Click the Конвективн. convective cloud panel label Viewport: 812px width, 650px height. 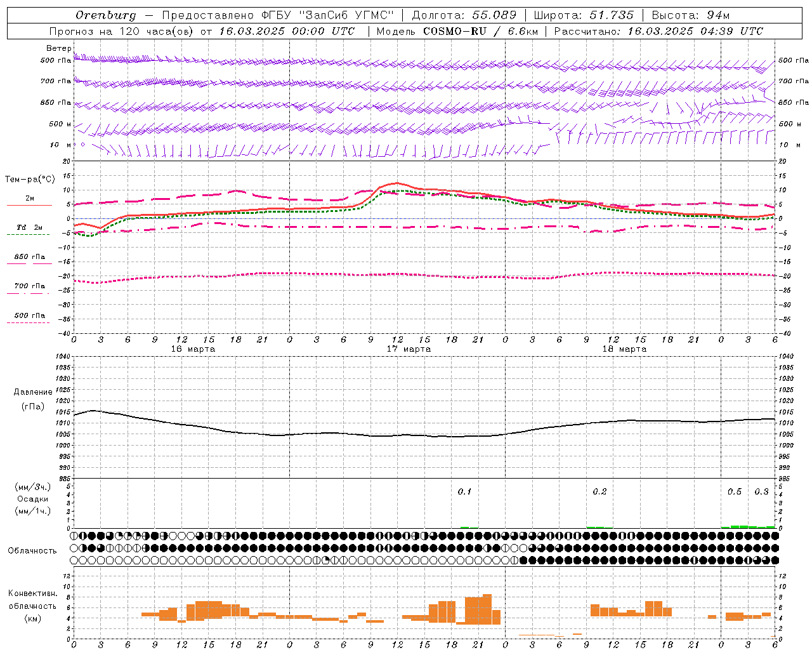[32, 594]
